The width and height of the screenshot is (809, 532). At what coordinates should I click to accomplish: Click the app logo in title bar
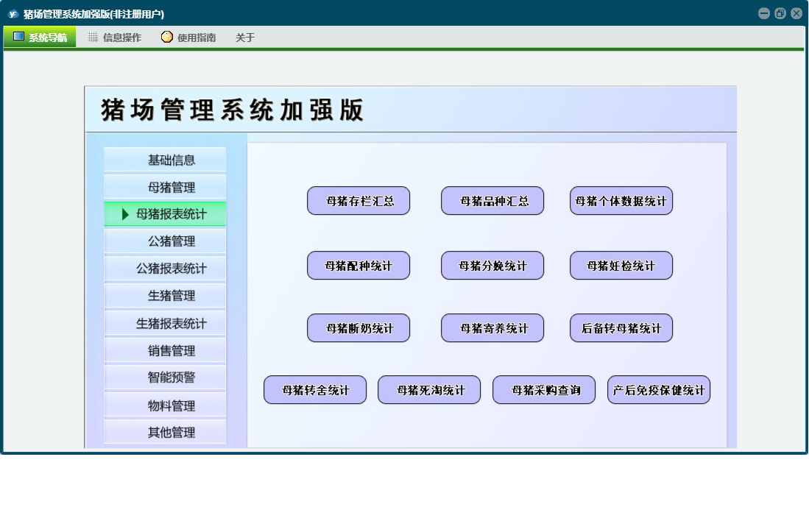tap(13, 13)
